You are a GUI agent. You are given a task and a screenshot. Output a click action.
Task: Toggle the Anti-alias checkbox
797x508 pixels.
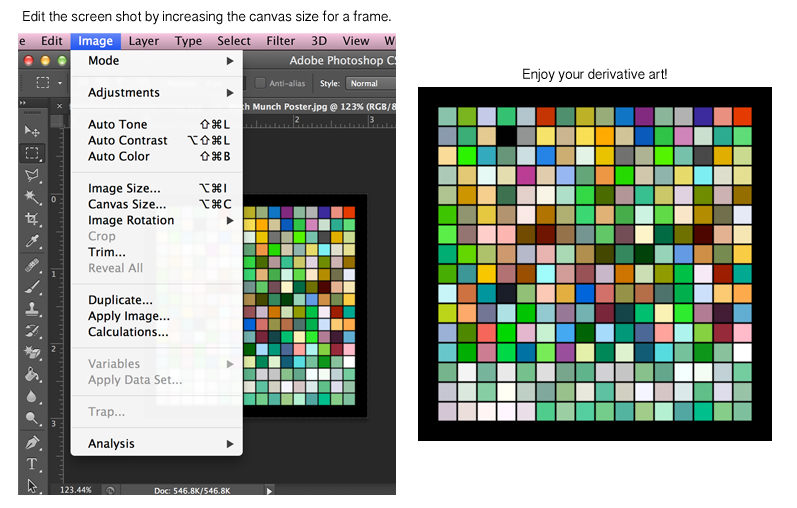point(261,83)
